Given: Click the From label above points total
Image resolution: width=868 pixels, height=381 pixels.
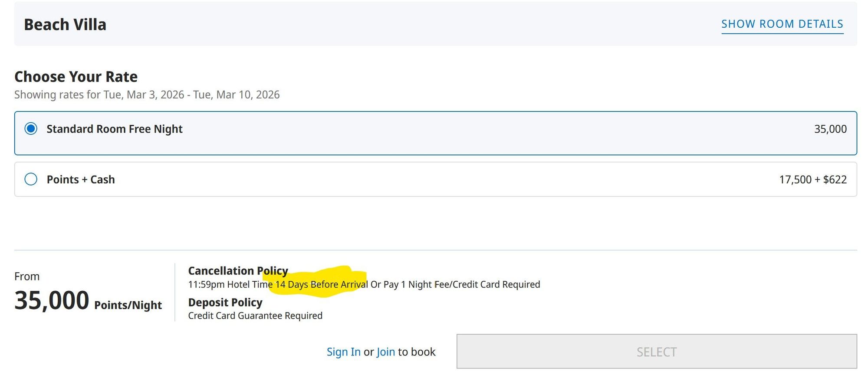Looking at the screenshot, I should [x=27, y=277].
